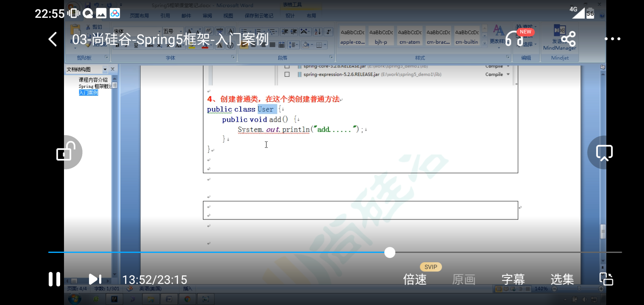Check the spring-expression-5.2.6.RELEASE.jar checkbox
The image size is (644, 305).
click(x=287, y=75)
